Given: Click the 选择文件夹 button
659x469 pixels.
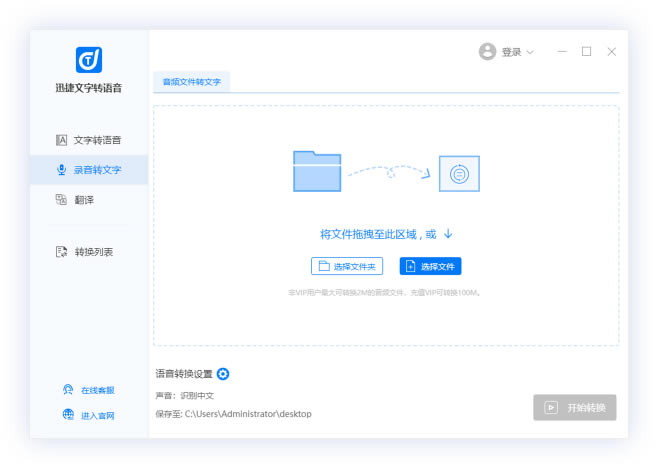Looking at the screenshot, I should (x=347, y=266).
